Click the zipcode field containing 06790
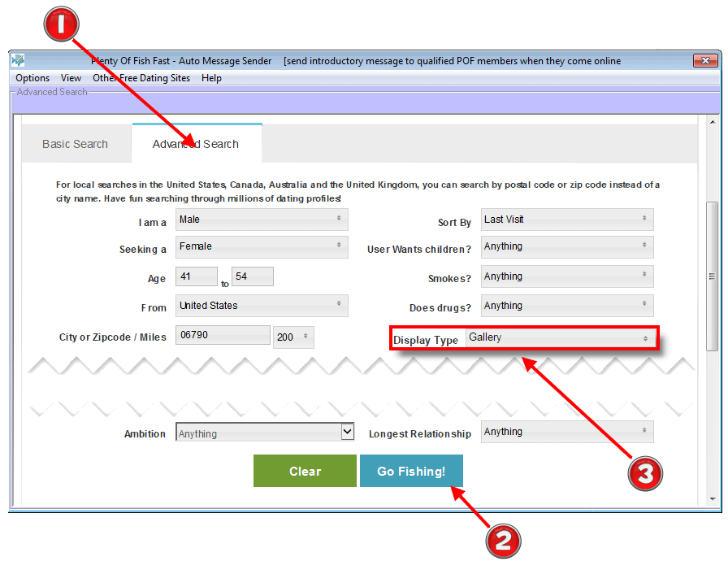The image size is (728, 583). [223, 335]
